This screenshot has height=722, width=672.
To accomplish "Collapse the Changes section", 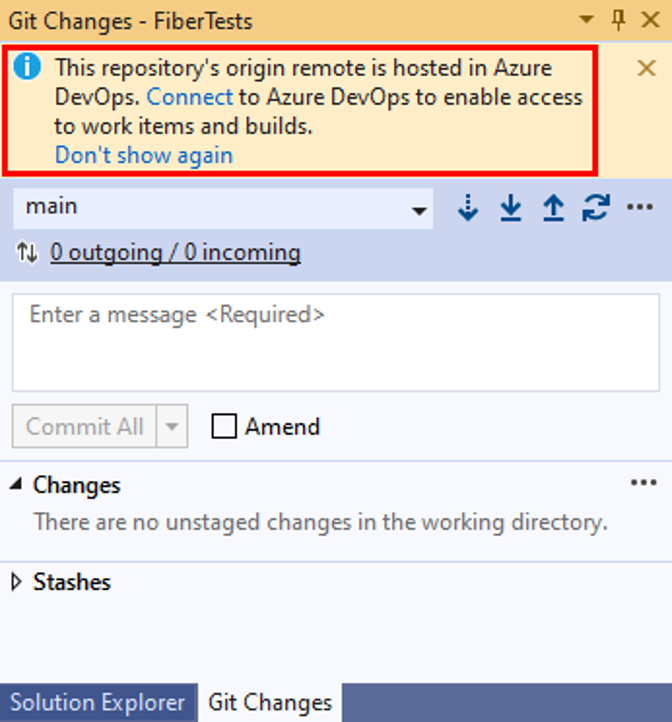I will coord(16,485).
